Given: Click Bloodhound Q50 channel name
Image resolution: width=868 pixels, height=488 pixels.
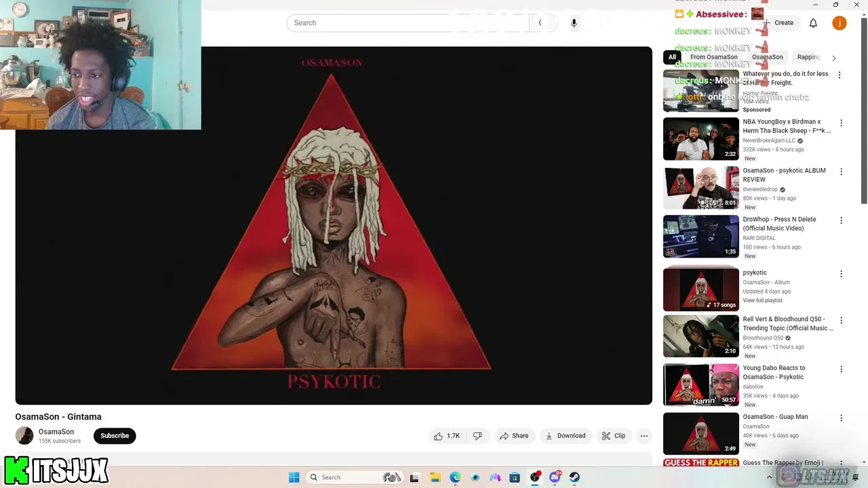Looking at the screenshot, I should pyautogui.click(x=763, y=338).
